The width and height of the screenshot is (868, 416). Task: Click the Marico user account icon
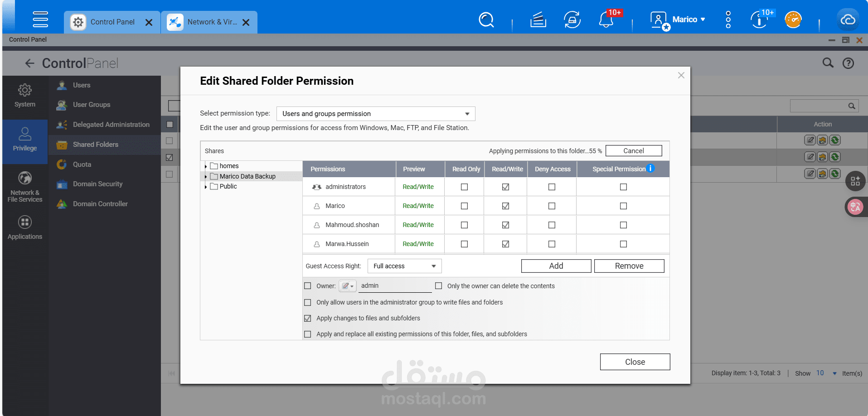659,21
